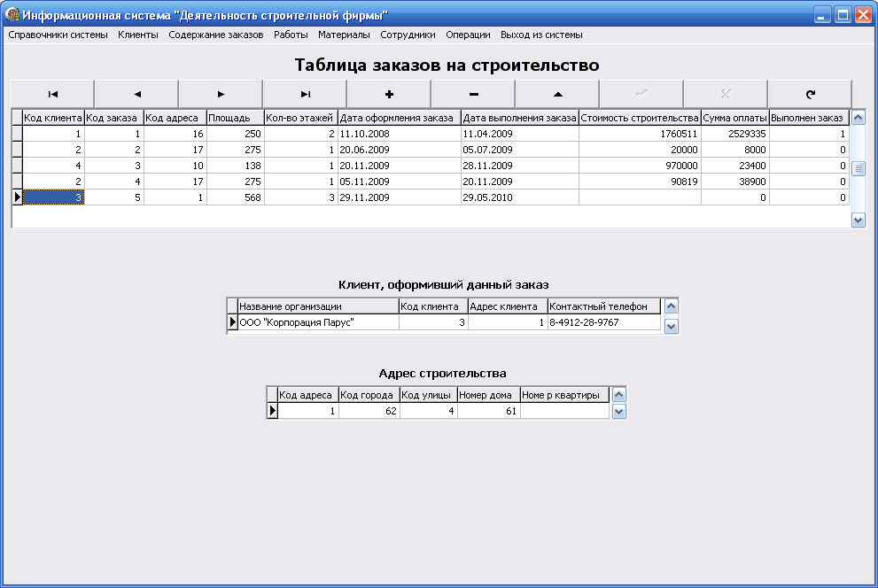Image resolution: width=878 pixels, height=588 pixels.
Task: Click Выход из системы menu
Action: [541, 35]
